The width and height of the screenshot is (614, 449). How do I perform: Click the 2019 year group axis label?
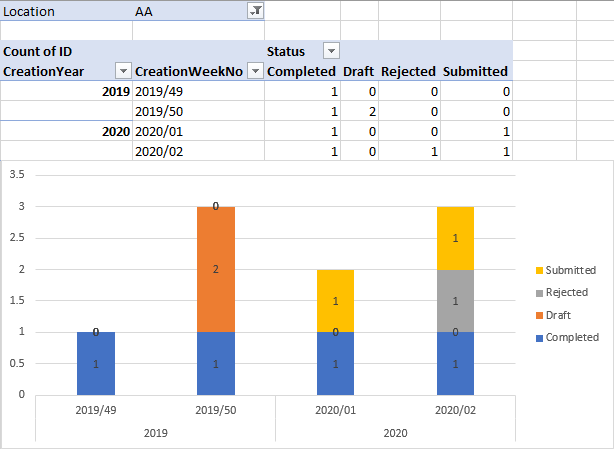[155, 433]
